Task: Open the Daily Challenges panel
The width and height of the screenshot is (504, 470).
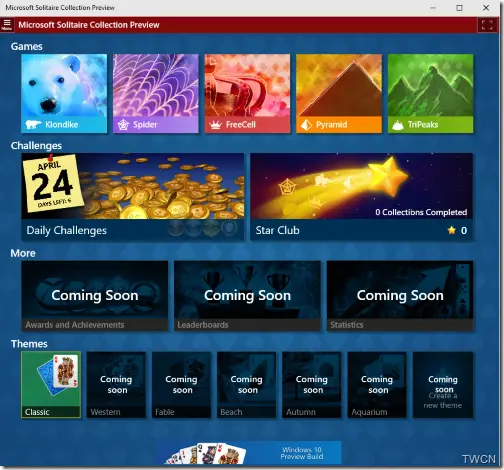Action: click(133, 197)
